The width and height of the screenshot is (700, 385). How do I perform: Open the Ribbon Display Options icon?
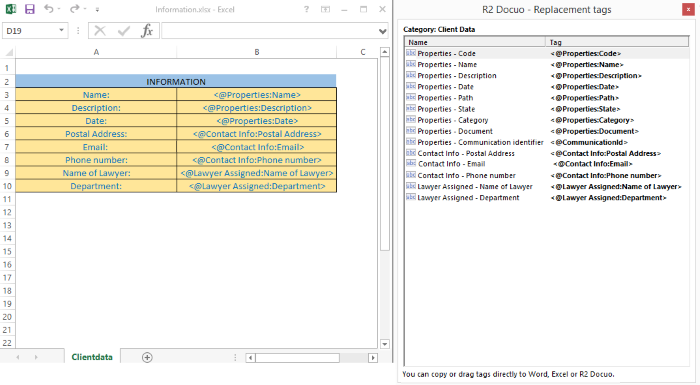click(x=325, y=9)
